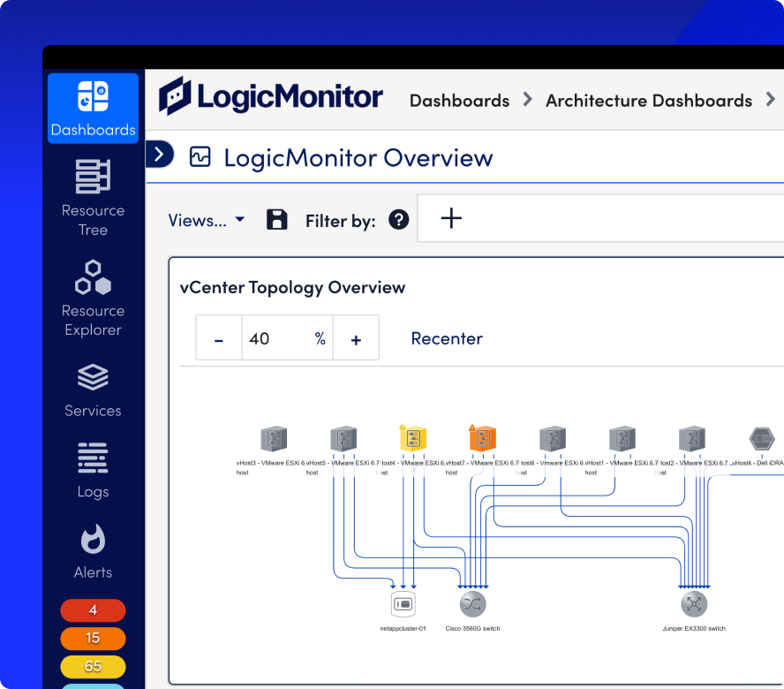Add a new filter with the plus icon
Viewport: 784px width, 689px height.
pos(451,218)
